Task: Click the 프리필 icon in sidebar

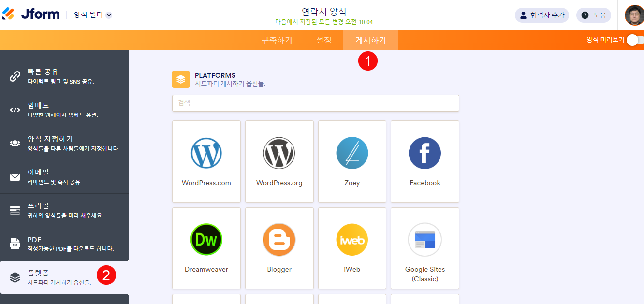Action: pyautogui.click(x=15, y=210)
